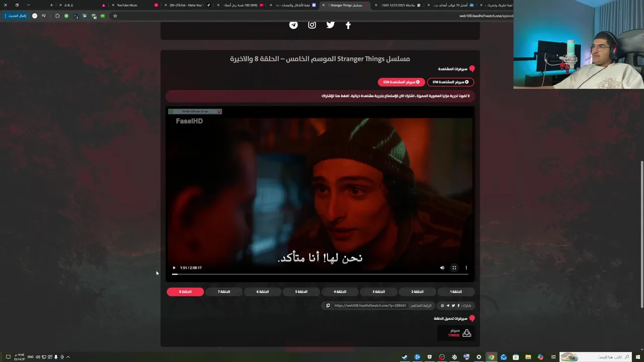
Task: Copy the short link with the copy icon
Action: click(x=328, y=306)
